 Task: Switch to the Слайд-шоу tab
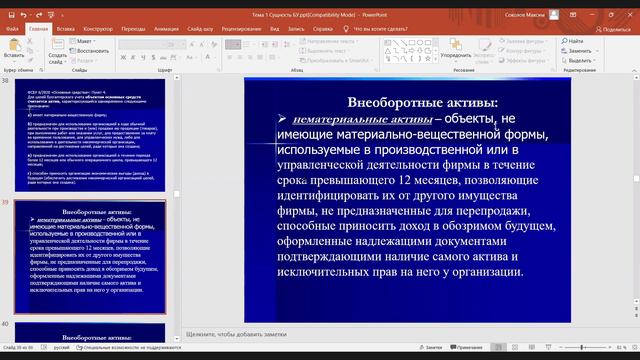click(x=200, y=29)
